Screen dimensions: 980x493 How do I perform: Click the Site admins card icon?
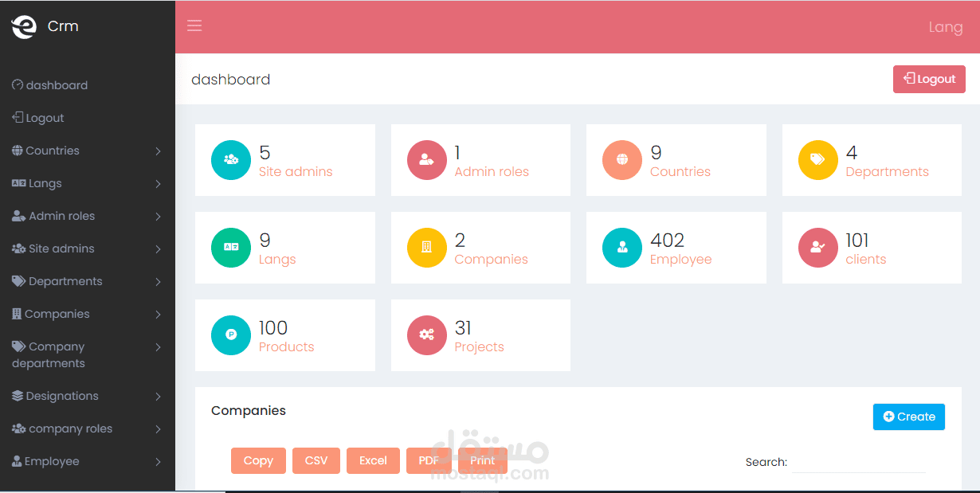(x=230, y=160)
